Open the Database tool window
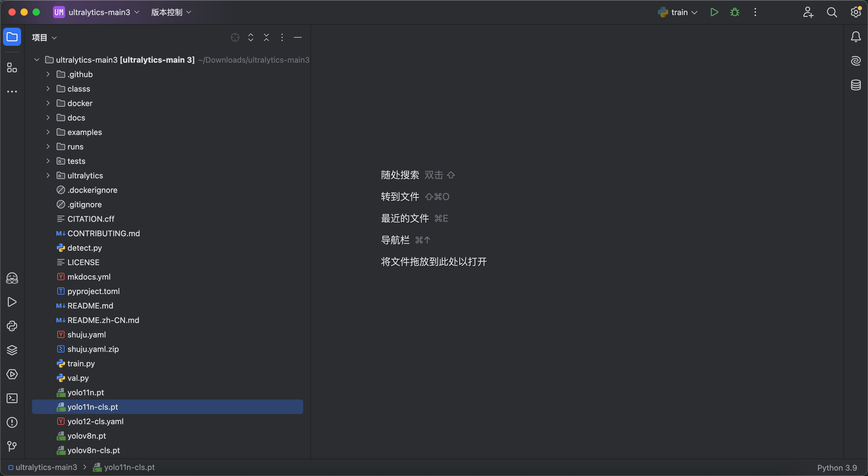Screen dimensions: 868x476 point(856,85)
